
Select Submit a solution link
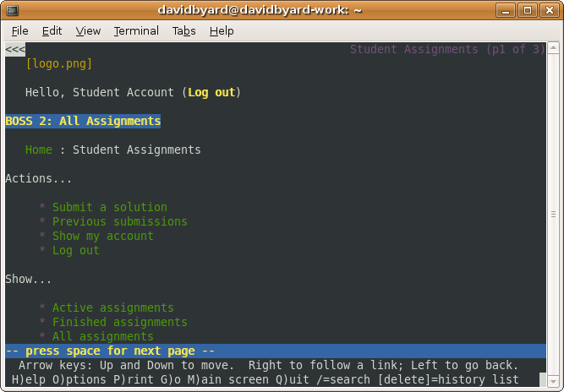[x=110, y=207]
